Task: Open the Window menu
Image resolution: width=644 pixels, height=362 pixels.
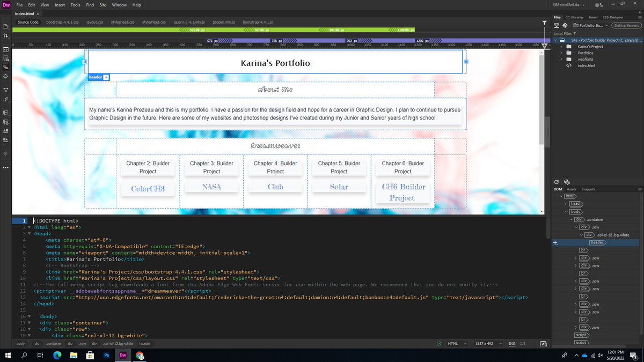Action: coord(119,5)
